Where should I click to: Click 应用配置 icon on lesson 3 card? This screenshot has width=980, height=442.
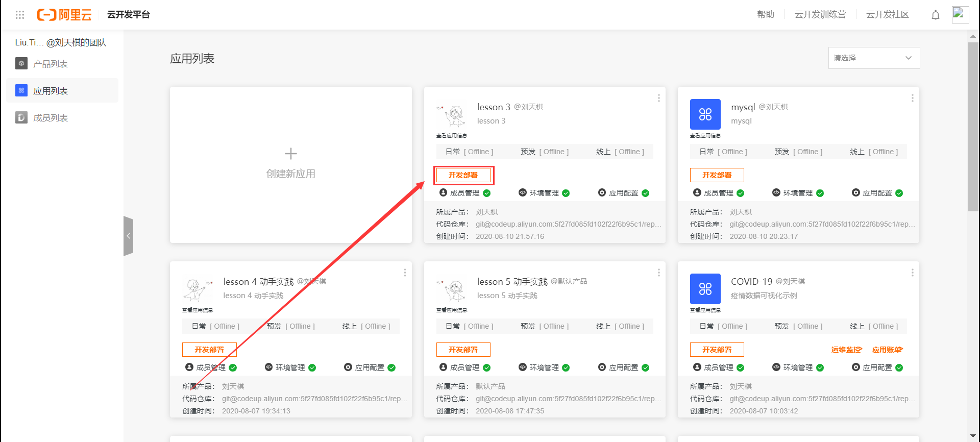pos(602,192)
